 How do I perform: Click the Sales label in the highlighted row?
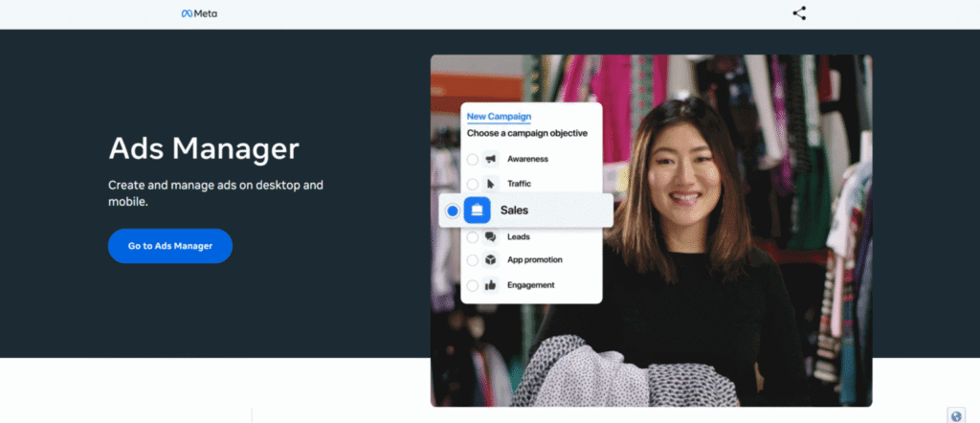point(514,211)
